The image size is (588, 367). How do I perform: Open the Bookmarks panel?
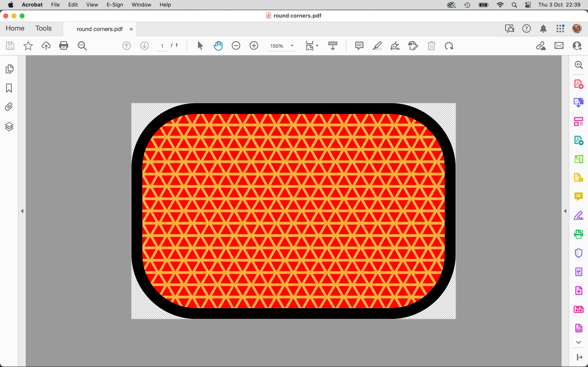pyautogui.click(x=9, y=88)
